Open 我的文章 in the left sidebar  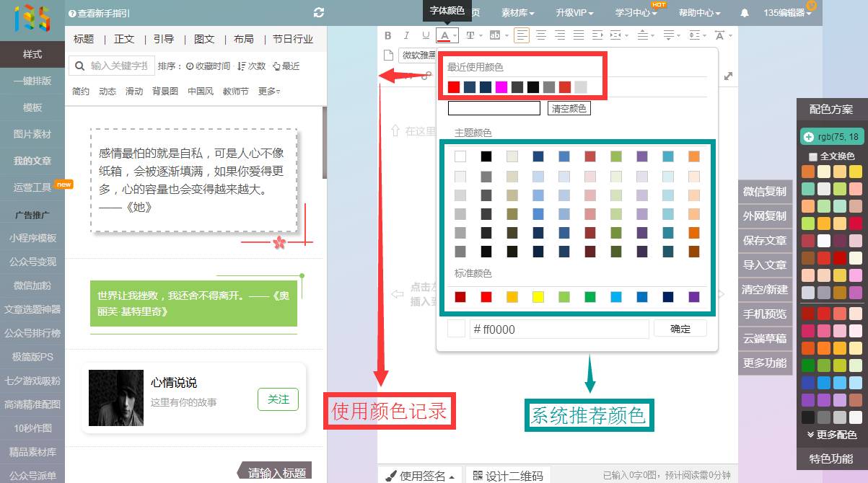tap(32, 161)
